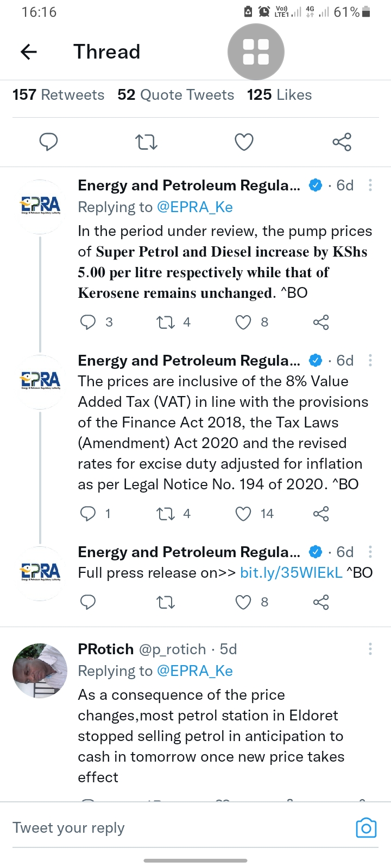Share the pump prices tweet
The width and height of the screenshot is (391, 868).
(x=321, y=322)
